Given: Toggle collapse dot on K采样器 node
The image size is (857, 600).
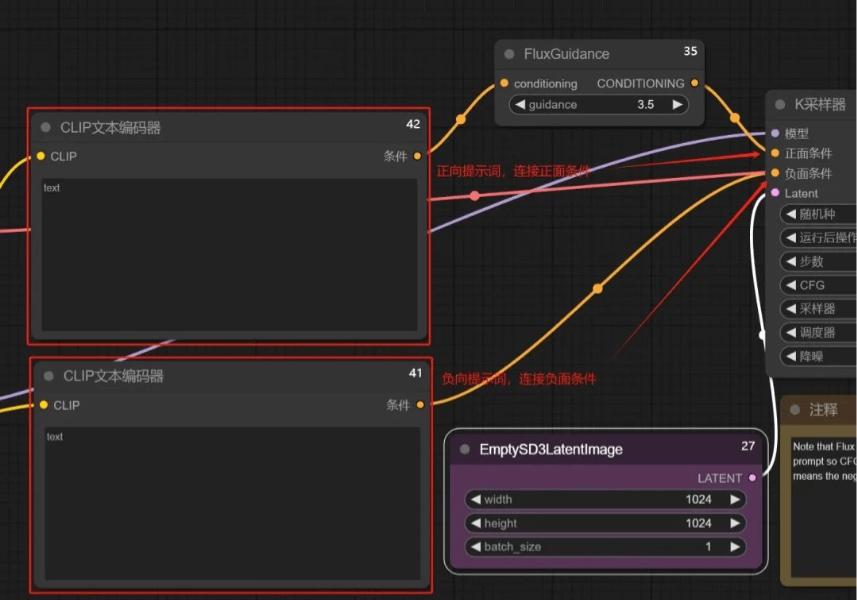Looking at the screenshot, I should click(x=780, y=104).
